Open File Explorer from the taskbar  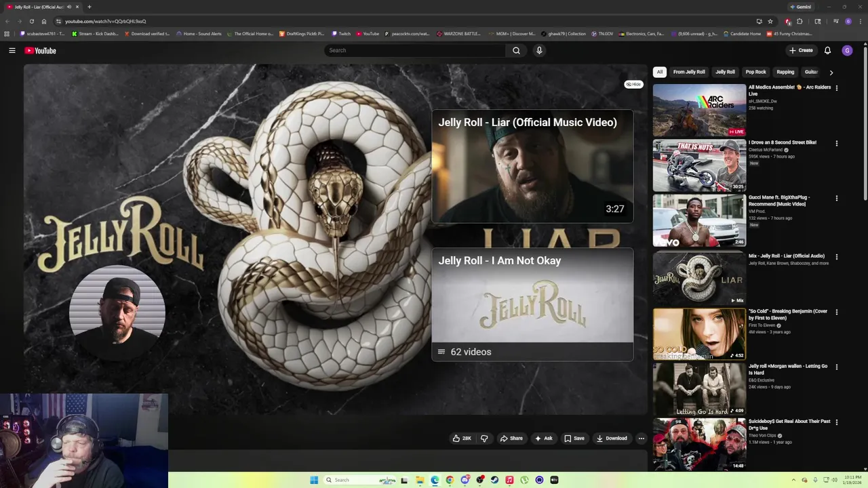(420, 480)
